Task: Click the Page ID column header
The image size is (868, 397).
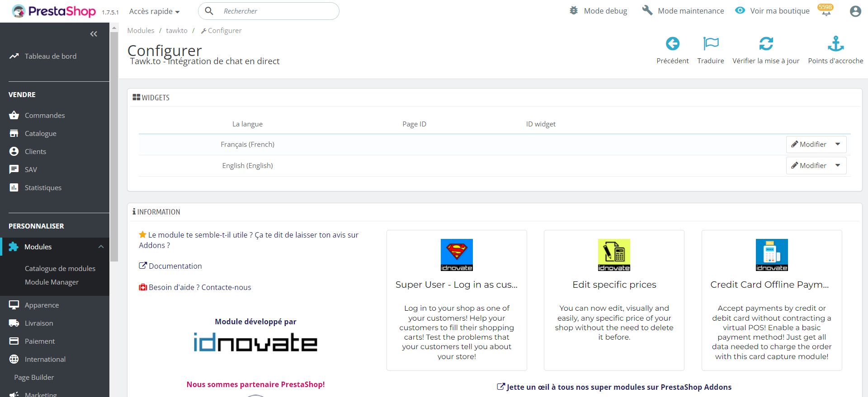Action: pos(414,124)
